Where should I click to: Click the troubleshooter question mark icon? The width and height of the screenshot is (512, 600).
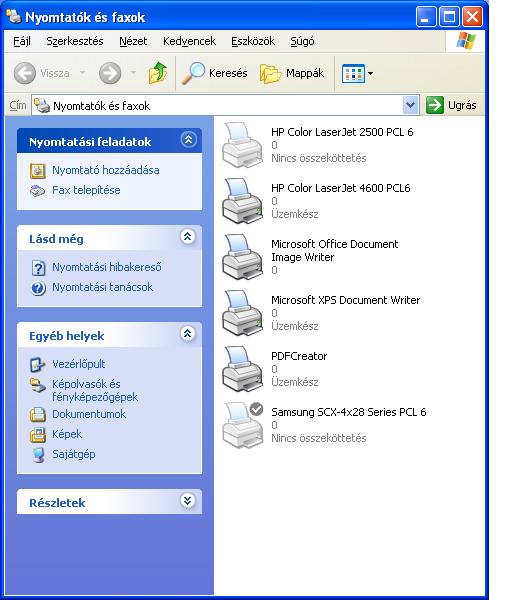38,268
